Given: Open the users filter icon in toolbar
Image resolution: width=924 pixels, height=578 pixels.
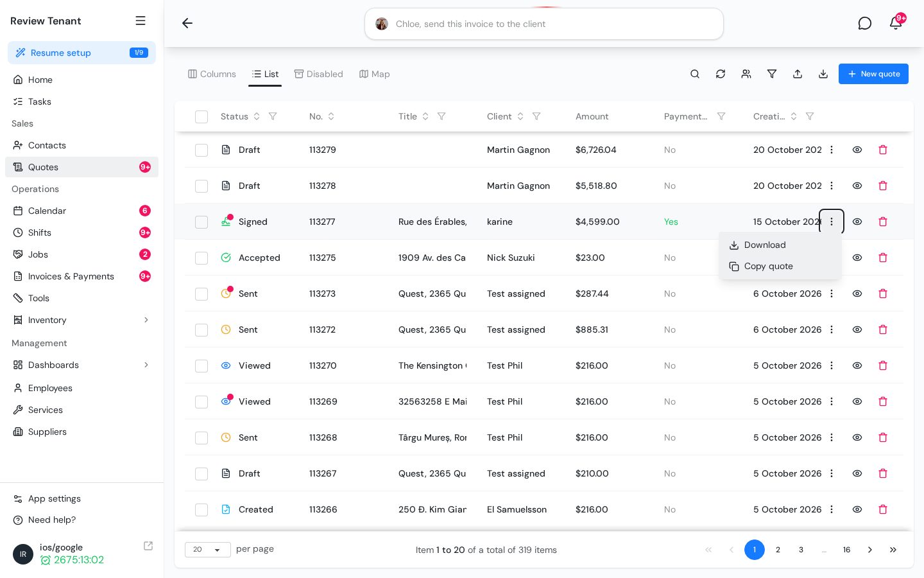Looking at the screenshot, I should [746, 74].
